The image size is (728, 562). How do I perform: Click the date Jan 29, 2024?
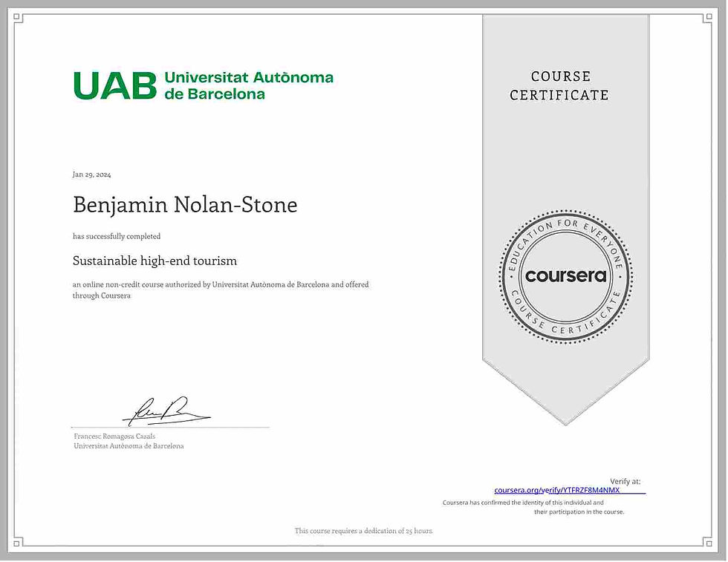pos(91,174)
